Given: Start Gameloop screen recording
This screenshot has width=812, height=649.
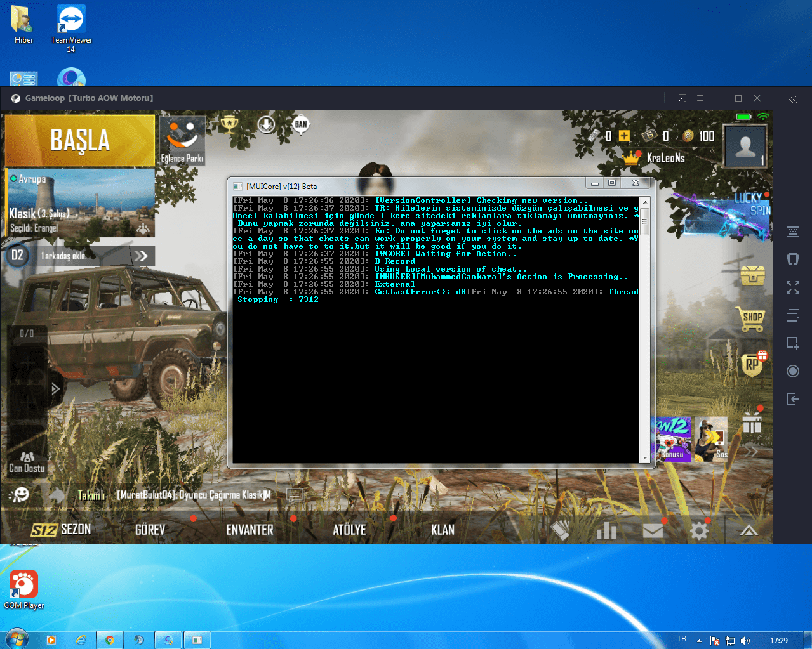Looking at the screenshot, I should tap(793, 371).
